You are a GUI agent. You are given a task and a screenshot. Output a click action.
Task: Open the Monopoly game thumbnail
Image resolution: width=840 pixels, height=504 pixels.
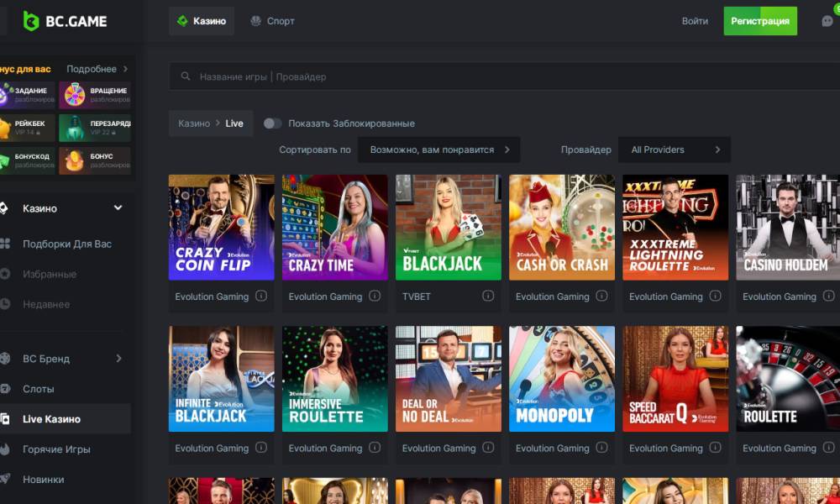(x=562, y=379)
